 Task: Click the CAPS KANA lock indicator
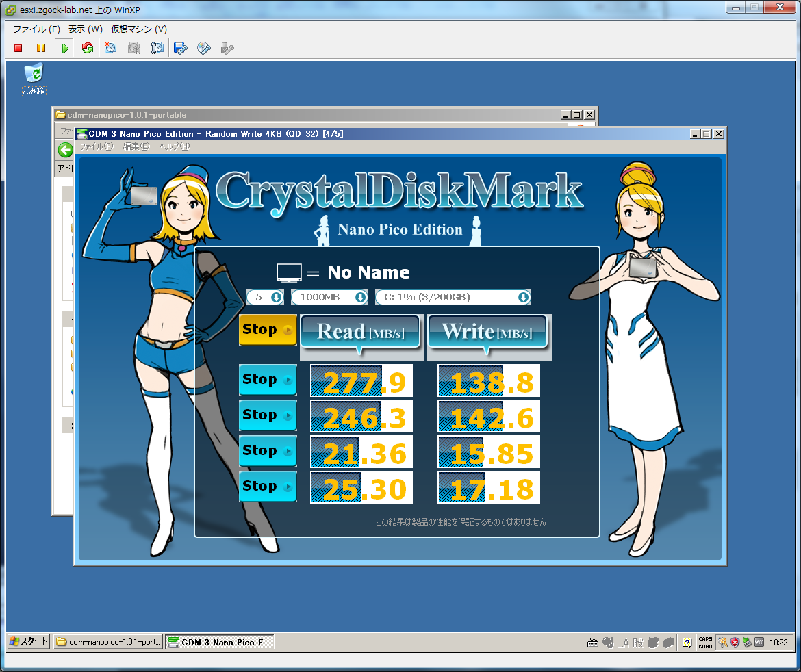pyautogui.click(x=705, y=643)
